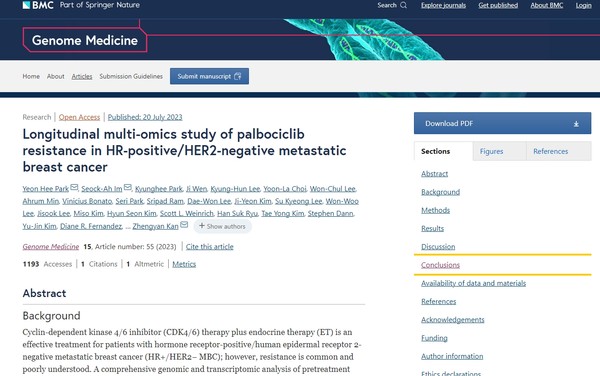The height and width of the screenshot is (376, 600).
Task: Click the Genome Medicine journal citation link
Action: (51, 247)
